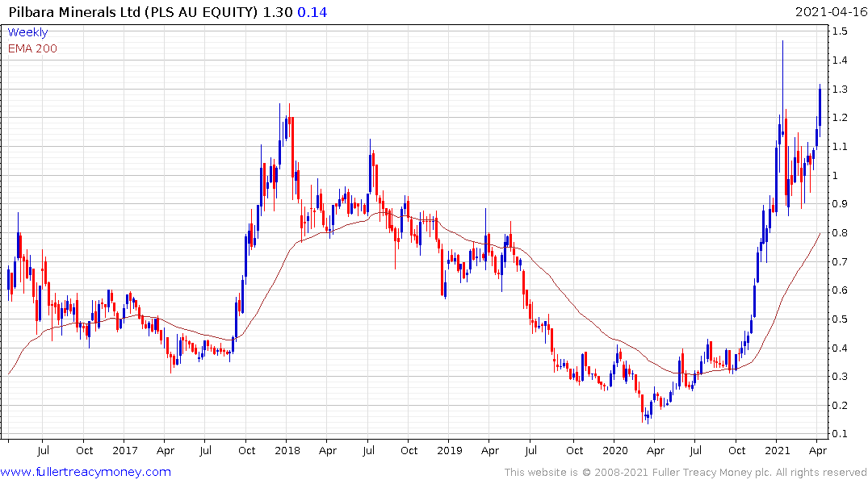This screenshot has width=868, height=484.
Task: Click the 2020 year axis label
Action: (x=615, y=450)
